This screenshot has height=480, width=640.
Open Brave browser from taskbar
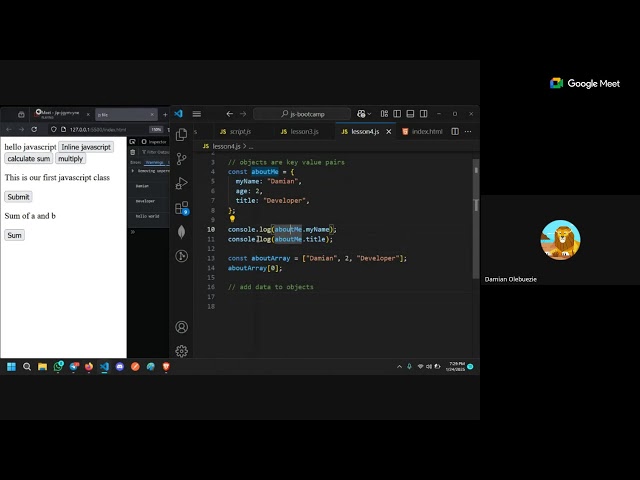click(x=166, y=367)
